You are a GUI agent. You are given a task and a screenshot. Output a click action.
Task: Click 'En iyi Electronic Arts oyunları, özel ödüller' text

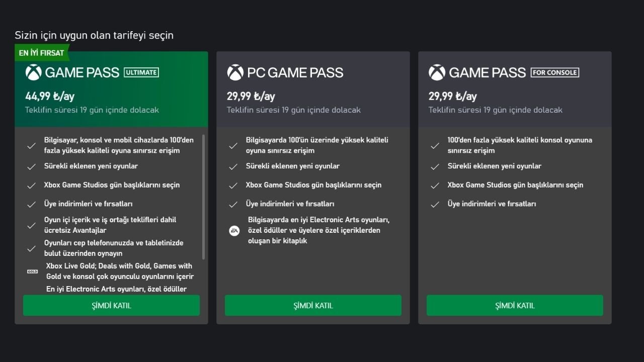coord(116,289)
